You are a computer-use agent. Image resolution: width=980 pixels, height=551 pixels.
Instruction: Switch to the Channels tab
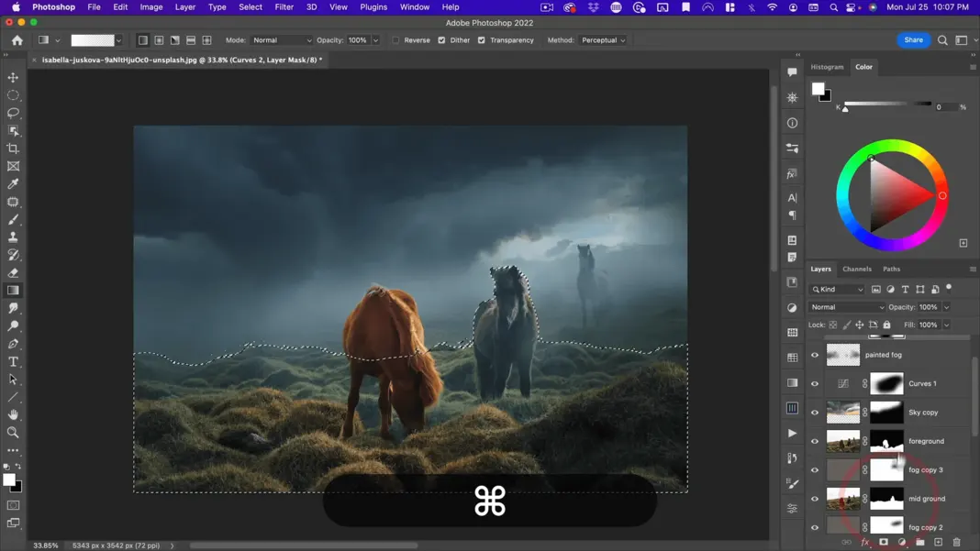[856, 270]
